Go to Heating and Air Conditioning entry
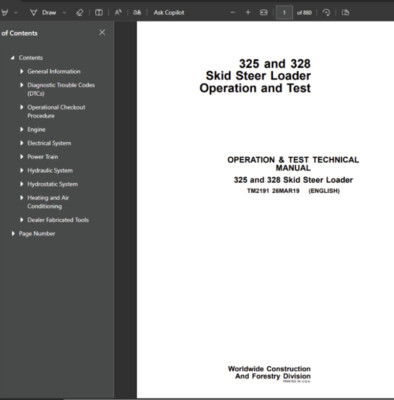Image resolution: width=394 pixels, height=400 pixels. (x=48, y=202)
